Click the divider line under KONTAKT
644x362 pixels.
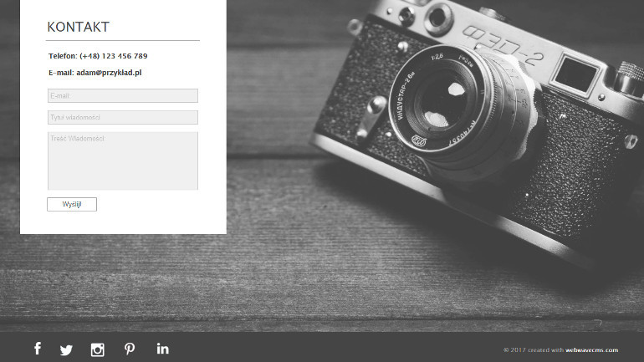click(123, 41)
